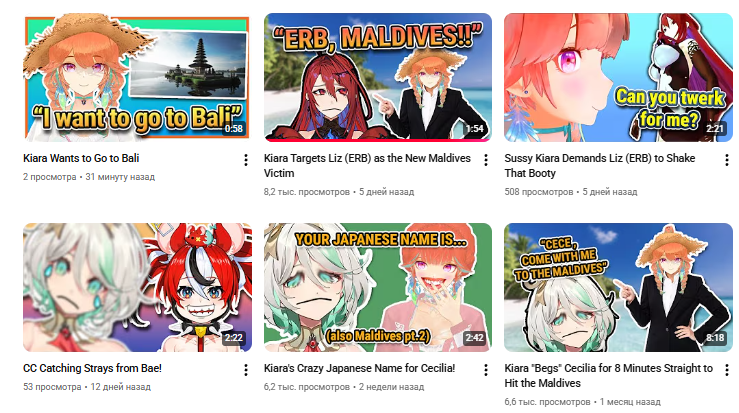739x413 pixels.
Task: Click the red watch-progress bar under ERB Maldives thumbnail
Action: click(x=378, y=140)
